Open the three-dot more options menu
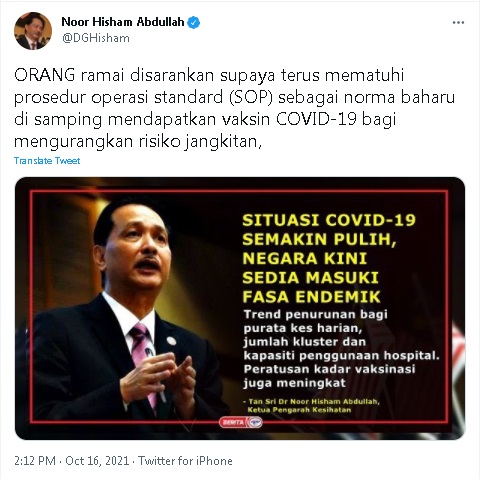Screen dimensions: 481x479 pos(458,23)
